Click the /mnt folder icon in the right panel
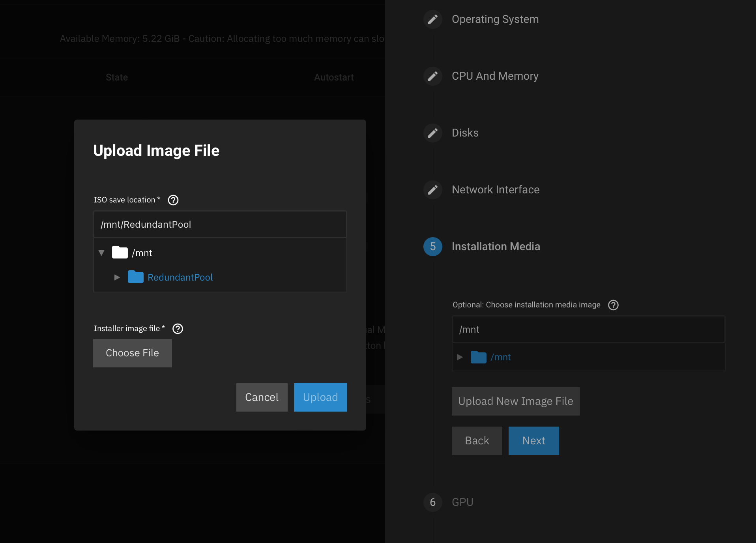Screen dimensions: 756x543 point(478,357)
